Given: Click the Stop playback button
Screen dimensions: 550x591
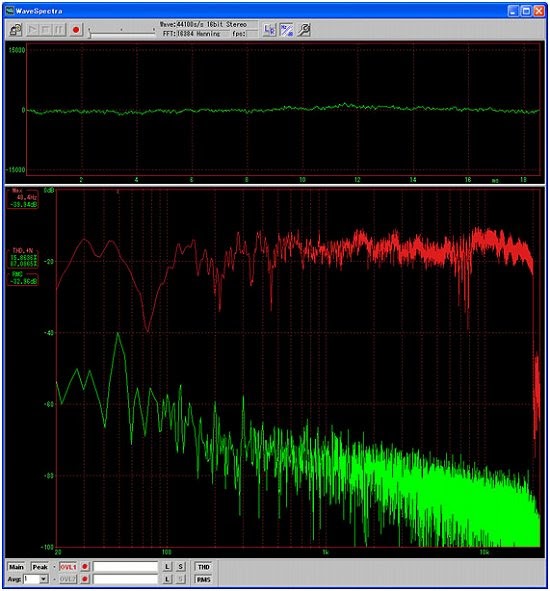Looking at the screenshot, I should [x=46, y=29].
